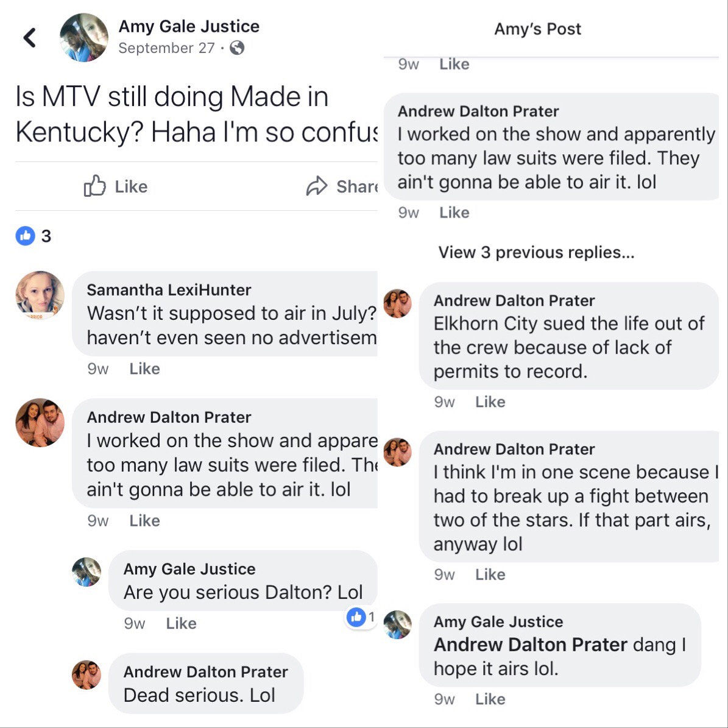Expand View 3 previous replies

tap(536, 252)
